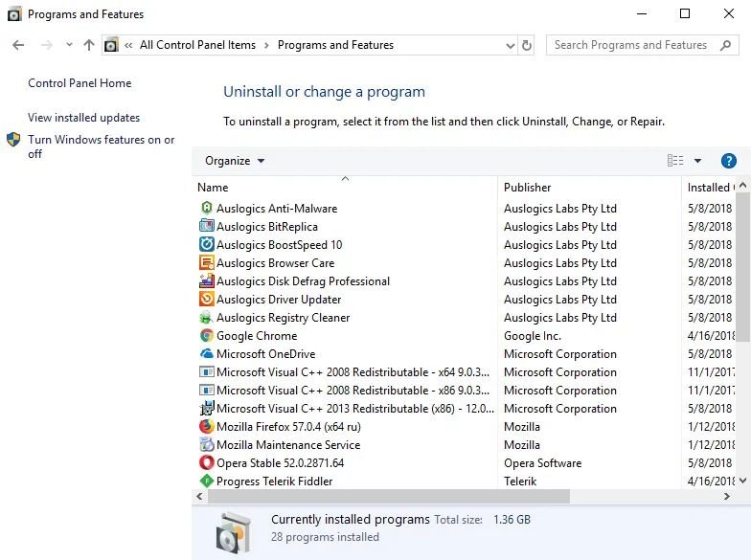Go up one level with up arrow

(88, 45)
